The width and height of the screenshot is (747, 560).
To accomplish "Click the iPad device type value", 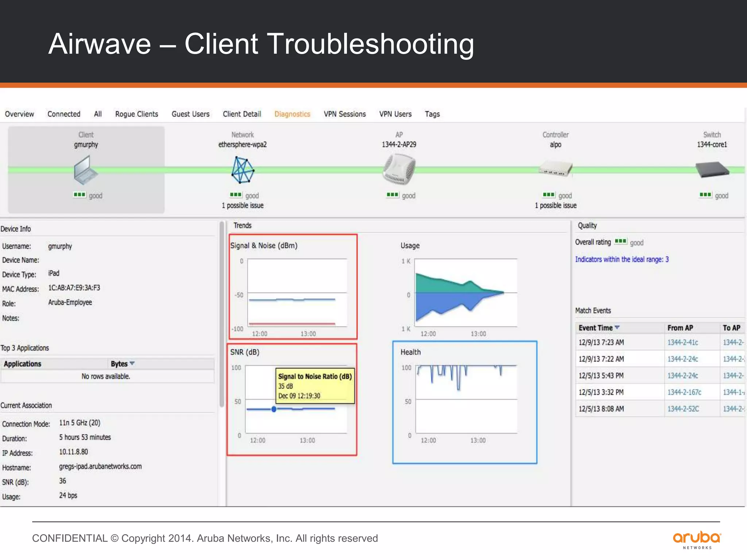I will click(x=54, y=273).
